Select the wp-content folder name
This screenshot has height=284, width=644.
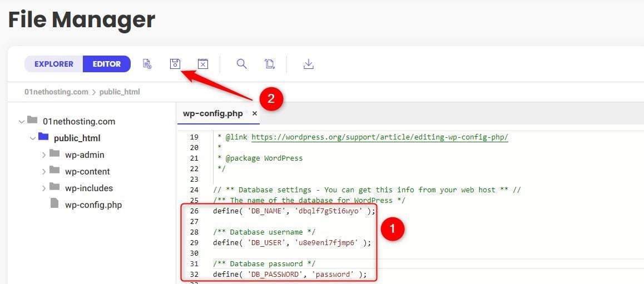pos(87,172)
